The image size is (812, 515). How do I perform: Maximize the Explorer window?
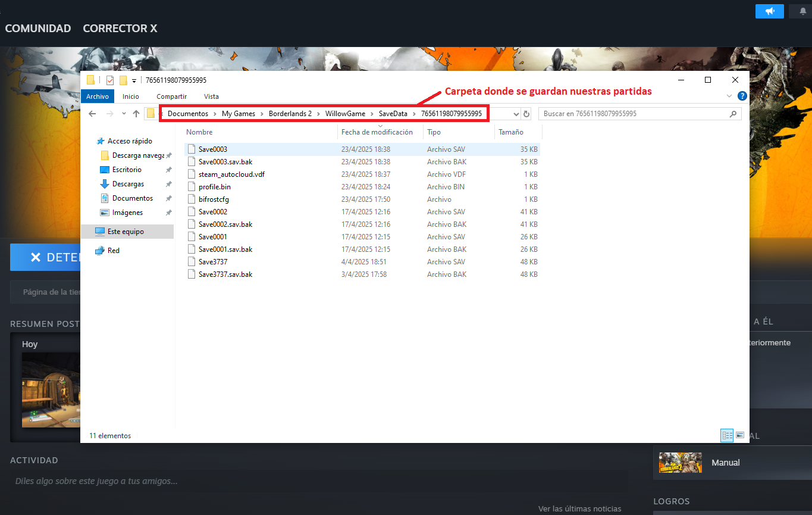pos(708,80)
